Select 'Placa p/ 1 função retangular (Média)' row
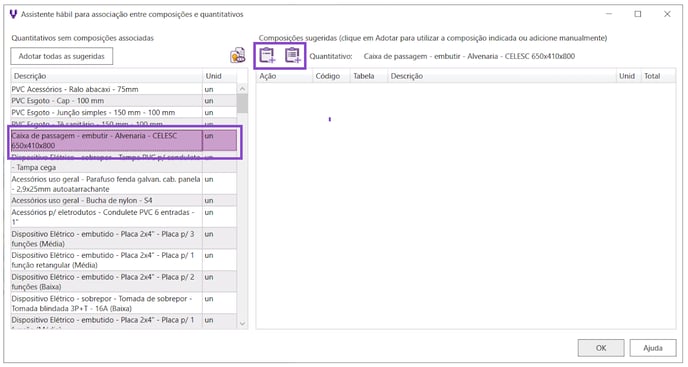The width and height of the screenshot is (688, 367). click(124, 260)
